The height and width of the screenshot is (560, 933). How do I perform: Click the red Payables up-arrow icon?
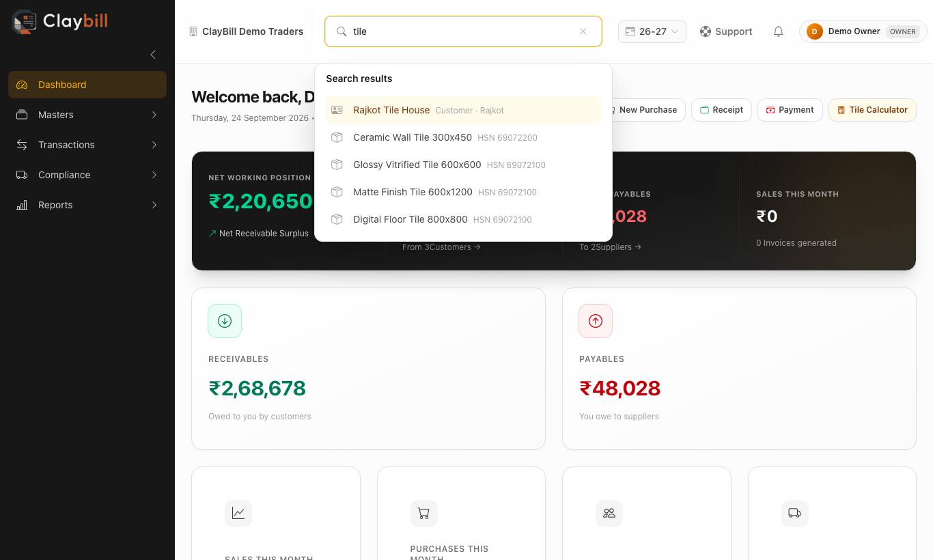596,321
